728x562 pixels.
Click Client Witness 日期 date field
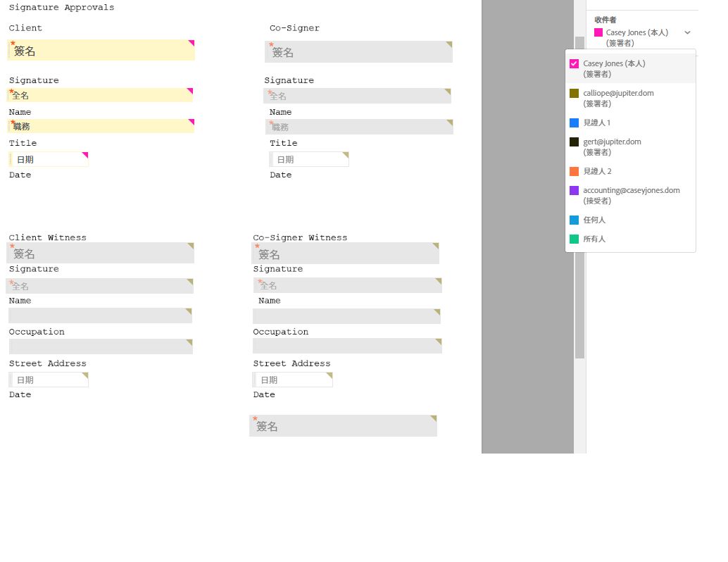[x=49, y=380]
